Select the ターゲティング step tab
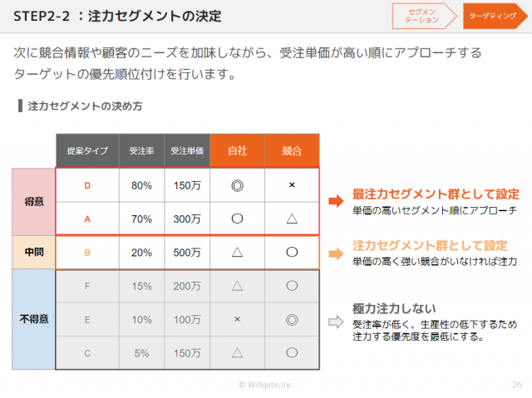532x398 pixels. (x=492, y=15)
